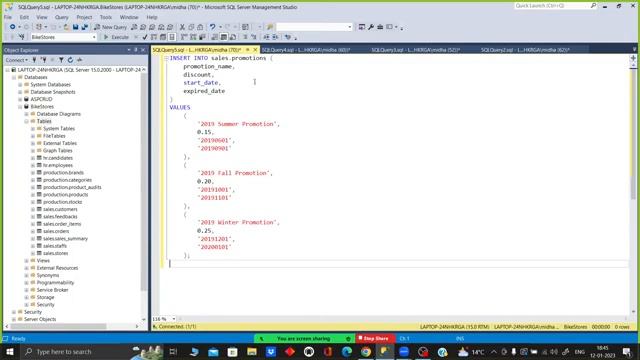Select the sales.stores table
Image resolution: width=640 pixels, height=360 pixels.
point(56,253)
